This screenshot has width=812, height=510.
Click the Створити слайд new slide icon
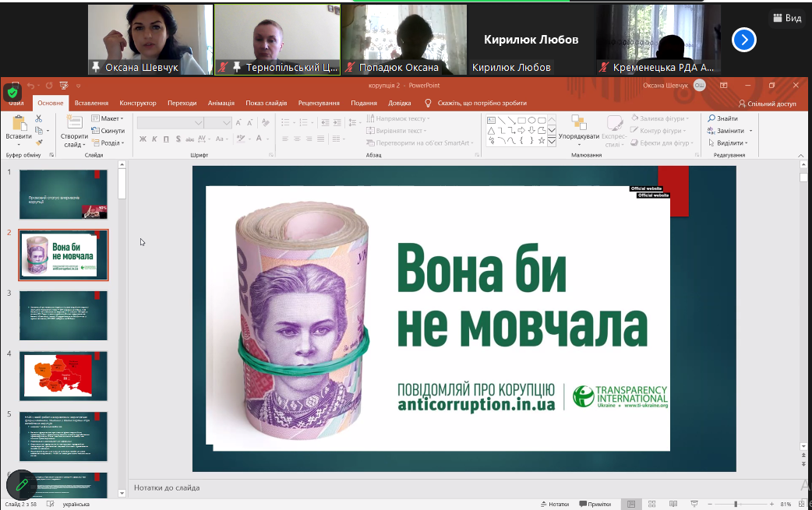pyautogui.click(x=75, y=122)
